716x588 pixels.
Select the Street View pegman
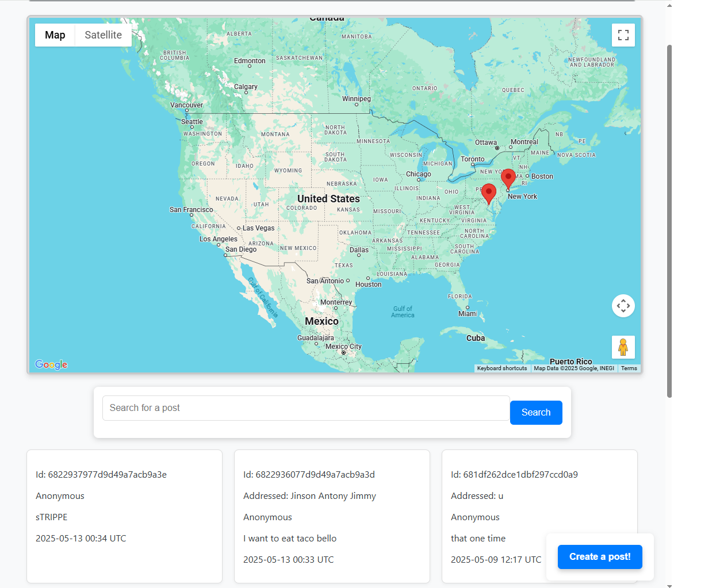pyautogui.click(x=623, y=347)
